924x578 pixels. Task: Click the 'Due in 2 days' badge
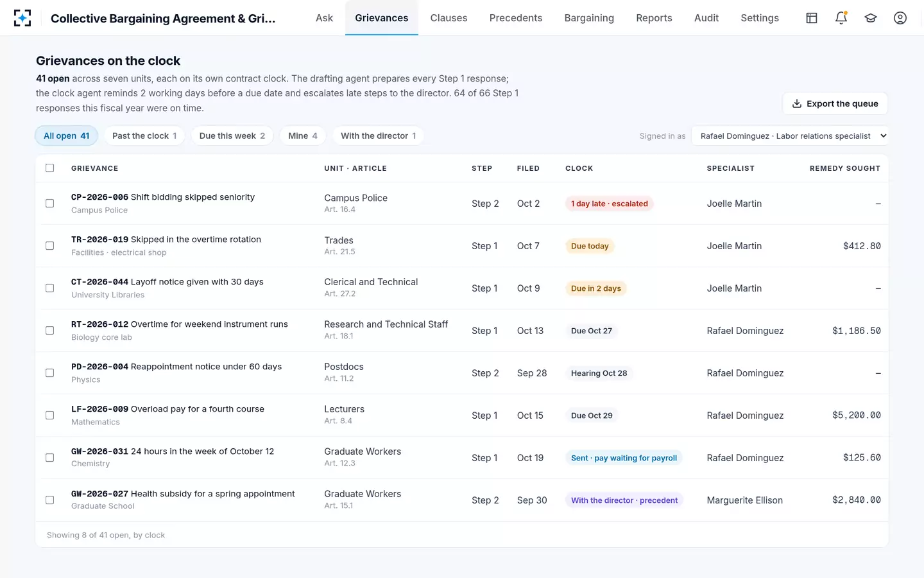pyautogui.click(x=596, y=288)
